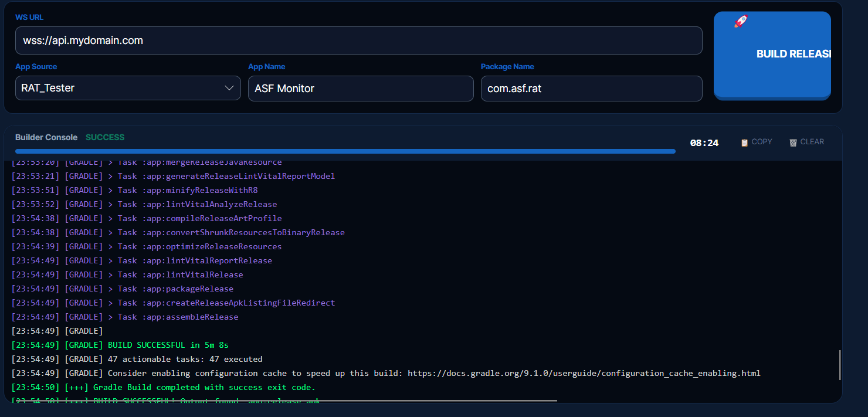Click the convertShrunkResourcesToBinaryRelease log line
Screen dimensions: 868x417
(x=178, y=232)
